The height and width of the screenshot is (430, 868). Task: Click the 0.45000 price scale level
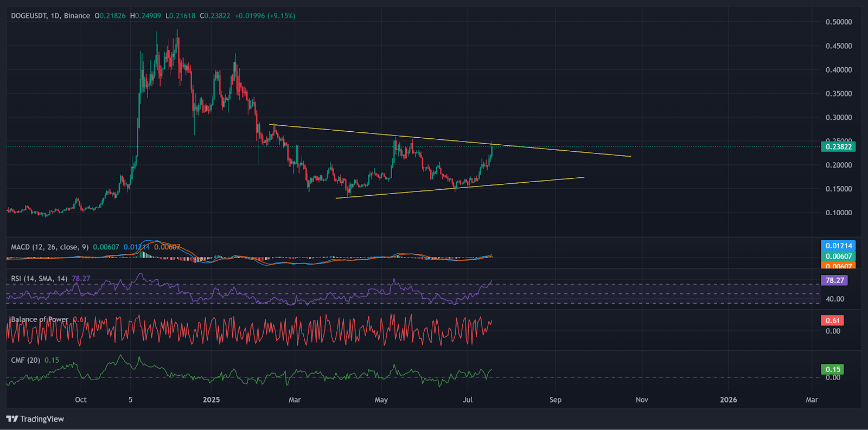pyautogui.click(x=839, y=46)
